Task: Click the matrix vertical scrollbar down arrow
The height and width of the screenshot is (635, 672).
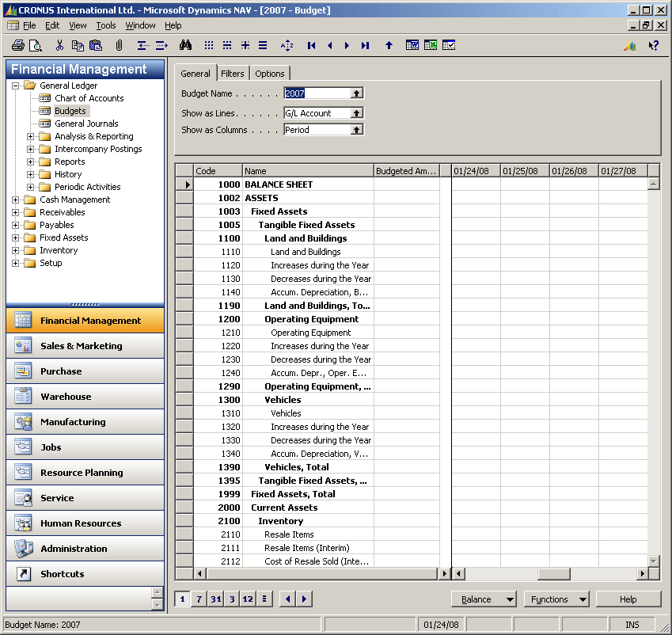Action: (x=653, y=561)
